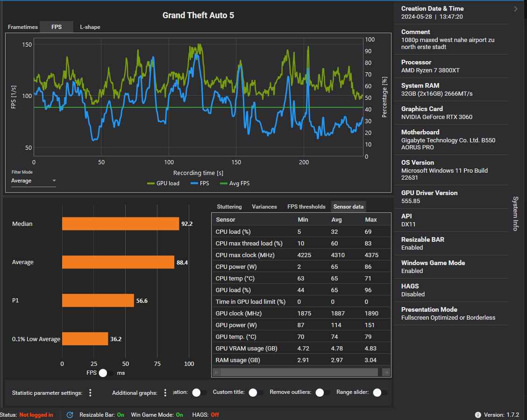Viewport: 527px width, 420px height.
Task: Select the Sensor data tab
Action: point(348,206)
